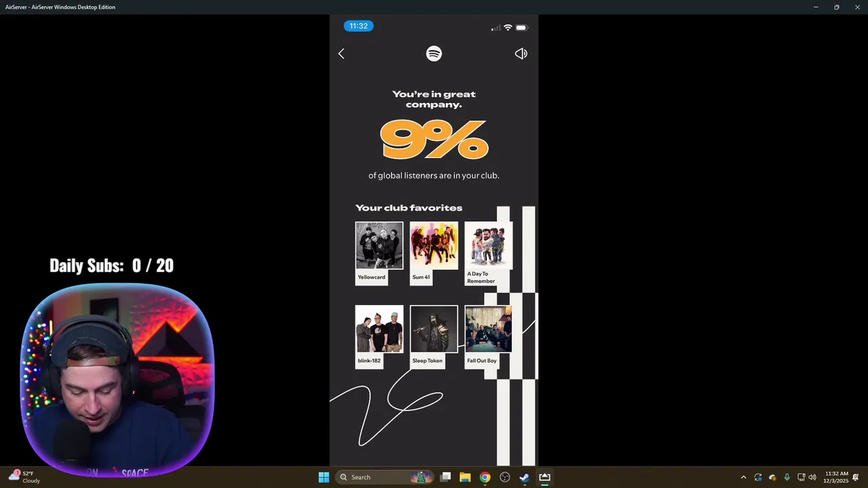Open Google Chrome from the taskbar
The image size is (868, 488).
pos(485,477)
